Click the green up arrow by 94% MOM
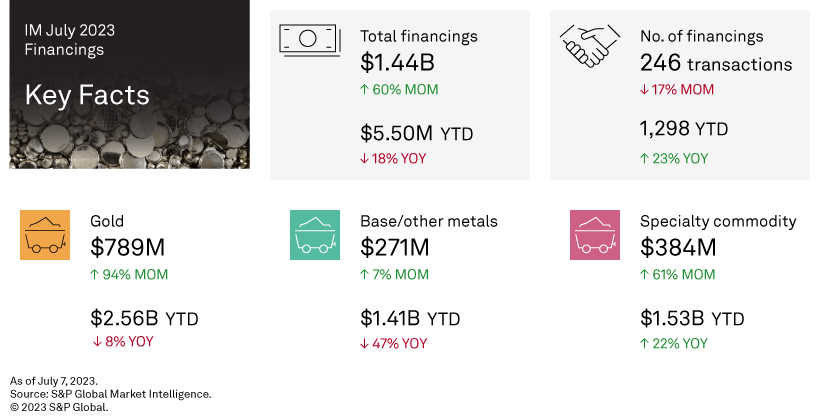The width and height of the screenshot is (840, 420). click(x=95, y=275)
